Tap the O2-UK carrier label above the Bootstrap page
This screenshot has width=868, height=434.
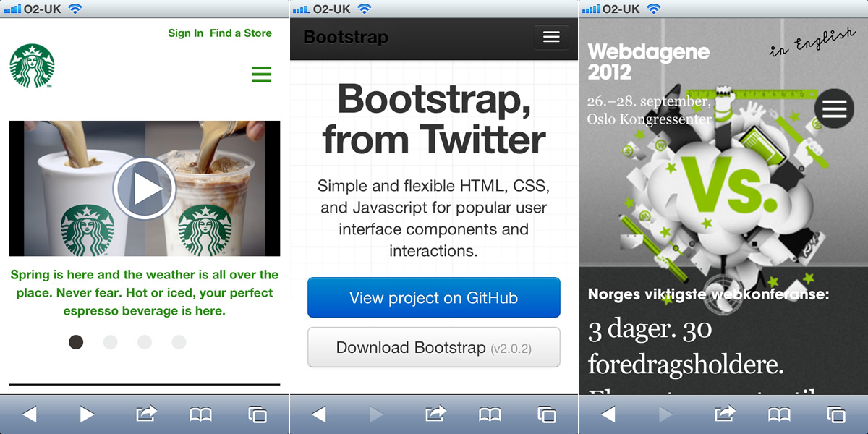(333, 9)
